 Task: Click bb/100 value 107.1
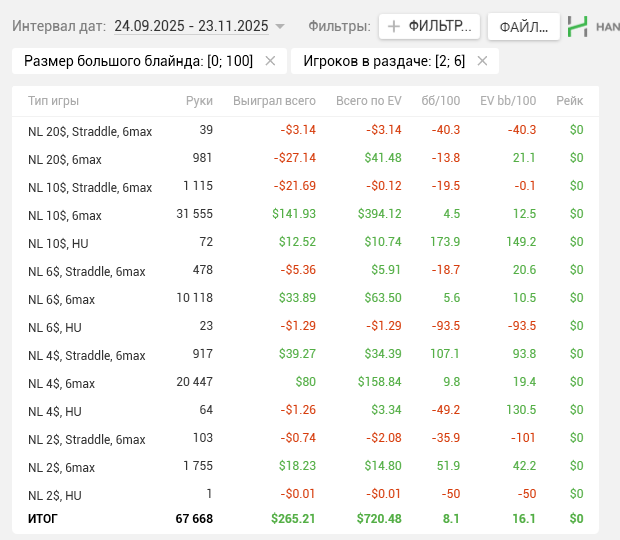(x=445, y=354)
